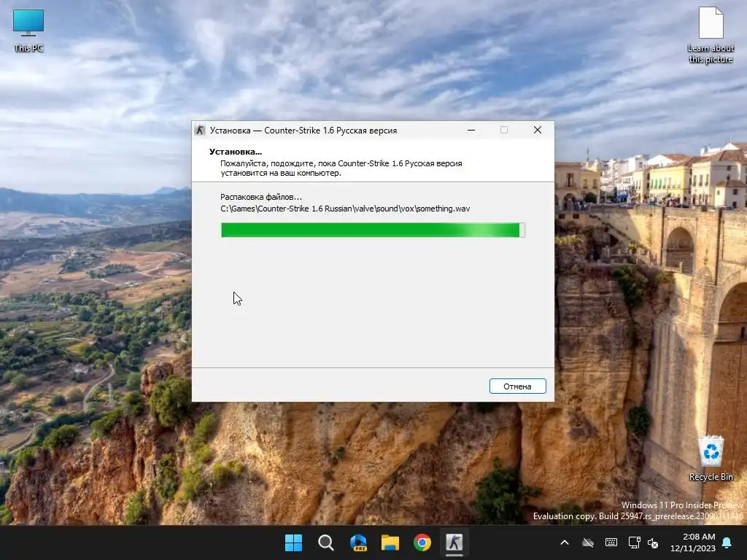Click the disabled maximize button of the installer
The width and height of the screenshot is (747, 560).
(504, 130)
